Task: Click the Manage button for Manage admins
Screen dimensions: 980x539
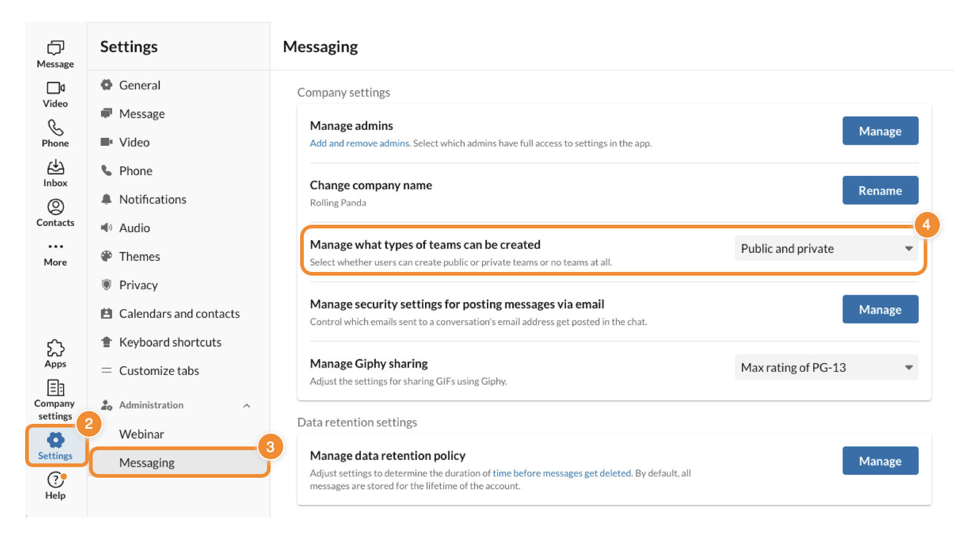Action: pos(880,131)
